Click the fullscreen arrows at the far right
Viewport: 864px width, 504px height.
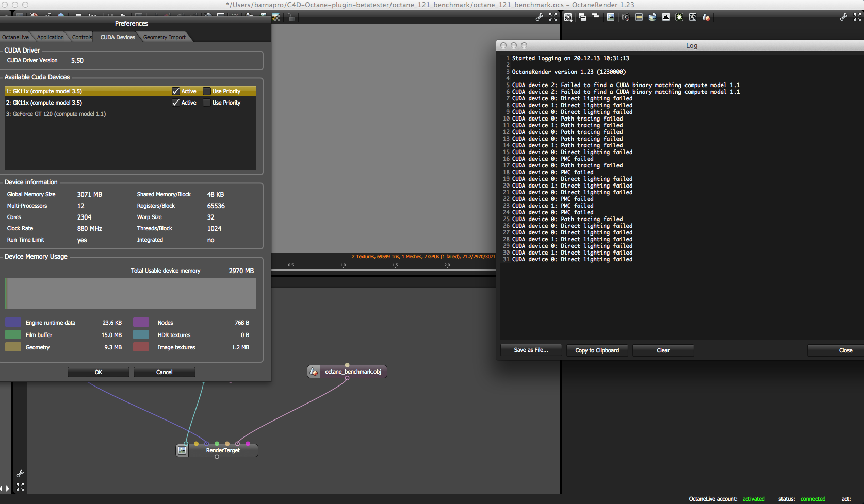click(x=857, y=17)
